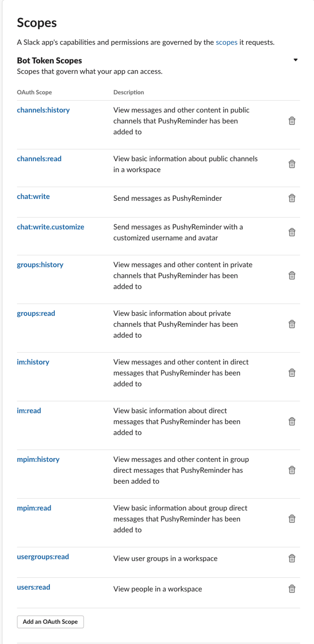This screenshot has width=314, height=644.
Task: Remove the channels:read scope via trash icon
Action: pyautogui.click(x=292, y=164)
